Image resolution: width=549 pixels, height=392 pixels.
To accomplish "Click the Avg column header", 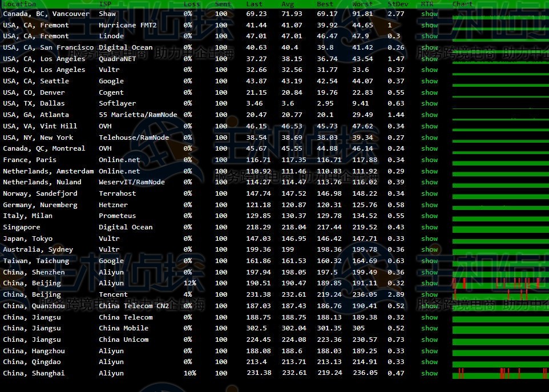I will tap(288, 4).
